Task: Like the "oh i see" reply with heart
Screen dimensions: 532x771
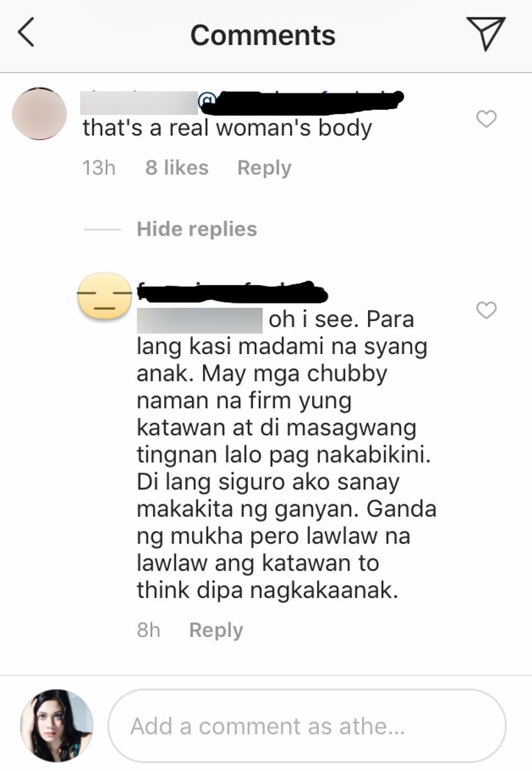Action: [x=486, y=310]
